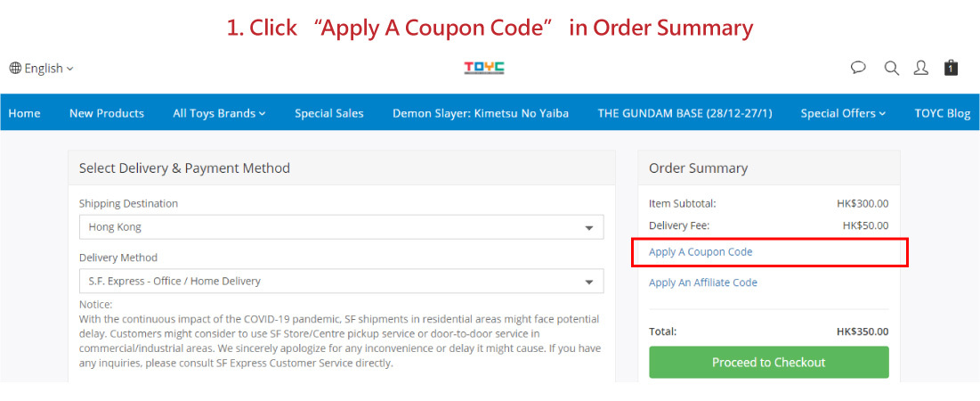The height and width of the screenshot is (401, 980).
Task: Open the user account icon
Action: pyautogui.click(x=921, y=68)
